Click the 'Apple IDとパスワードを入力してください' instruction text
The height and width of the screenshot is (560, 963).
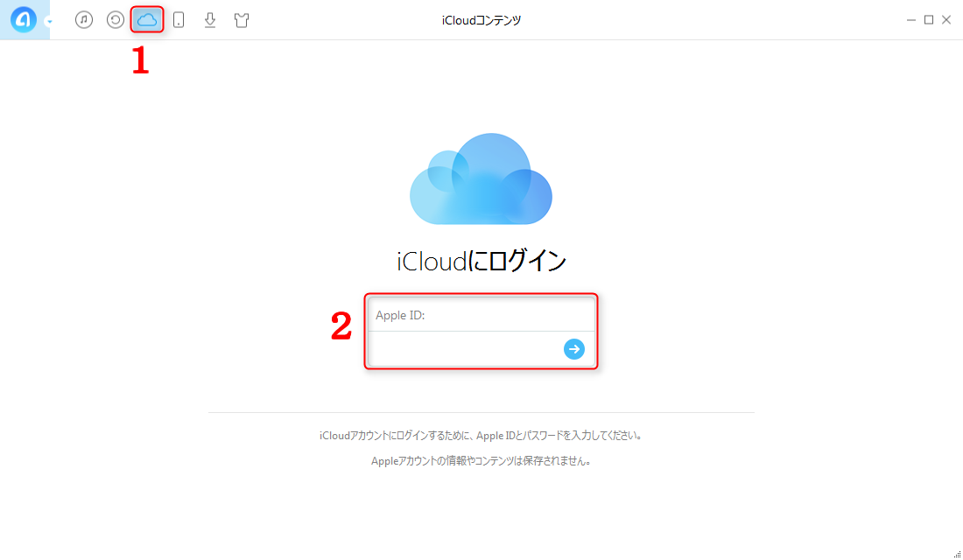point(559,436)
